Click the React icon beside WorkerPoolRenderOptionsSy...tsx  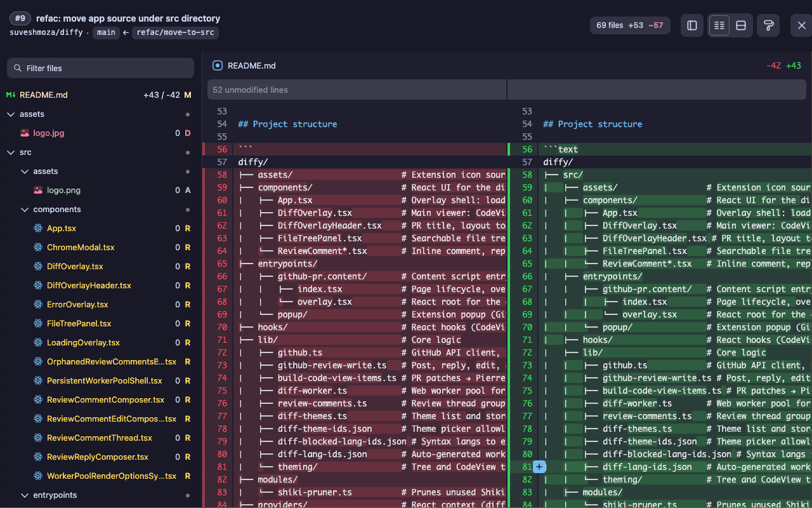(x=38, y=476)
